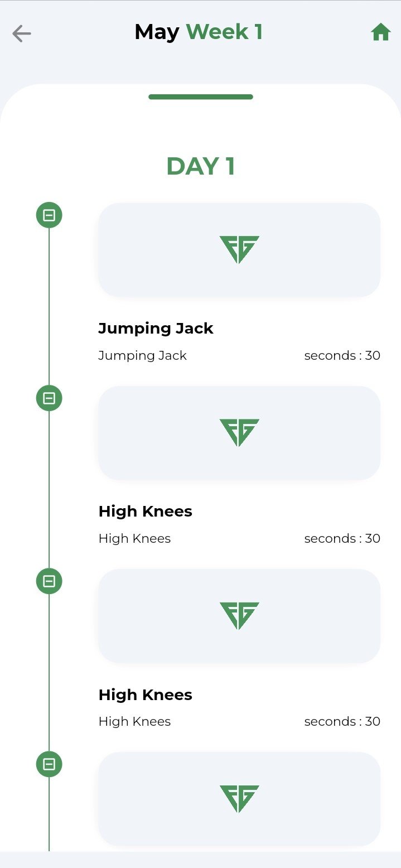This screenshot has width=401, height=868.
Task: Click FG logo in second High Knees card
Action: (239, 615)
